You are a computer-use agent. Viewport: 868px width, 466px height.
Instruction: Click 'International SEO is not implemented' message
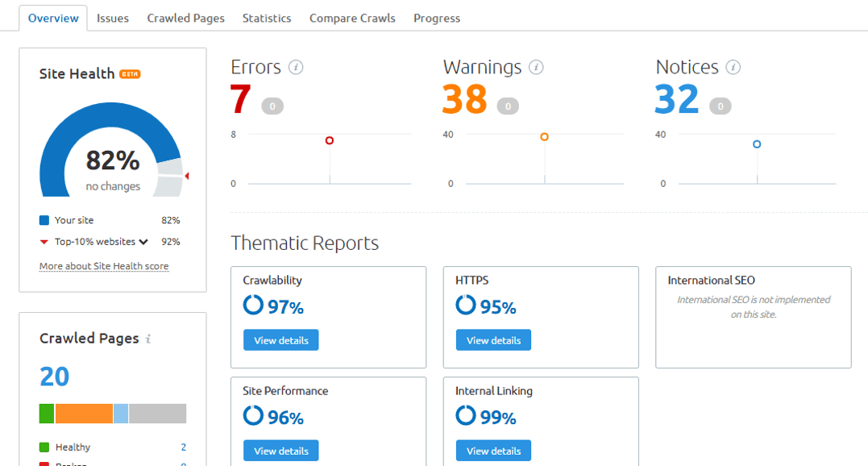point(754,306)
